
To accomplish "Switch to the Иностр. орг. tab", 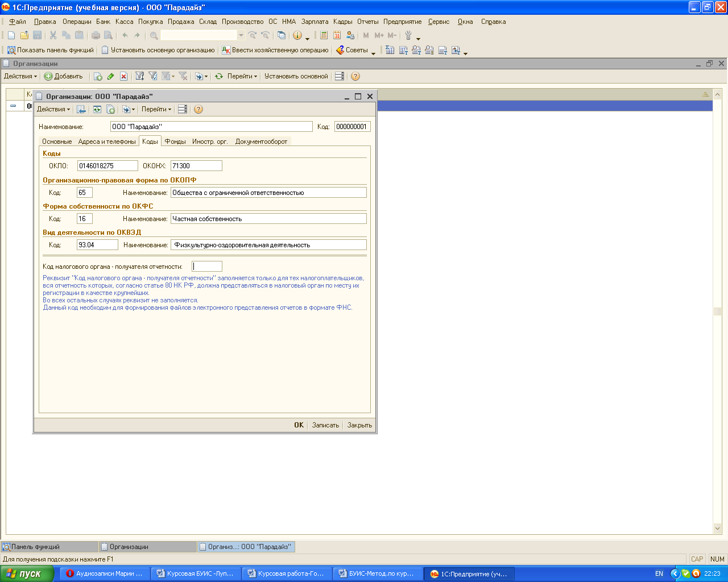I will tap(210, 142).
